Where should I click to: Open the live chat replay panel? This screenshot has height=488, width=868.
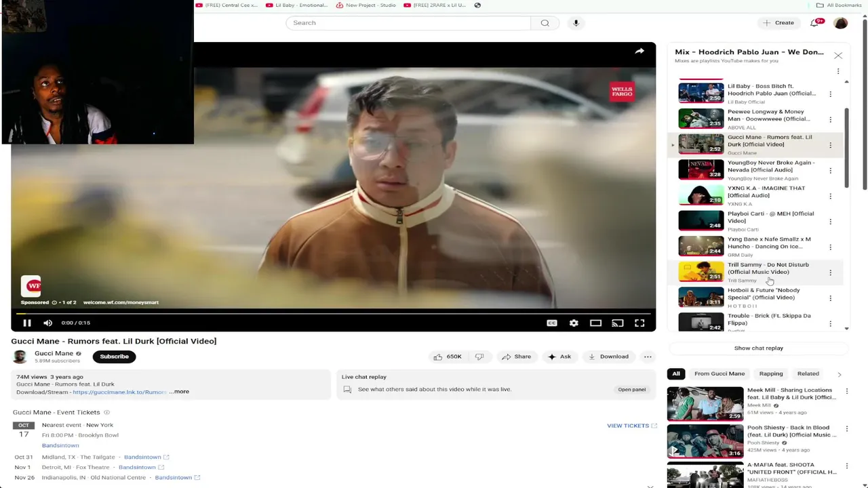point(631,390)
